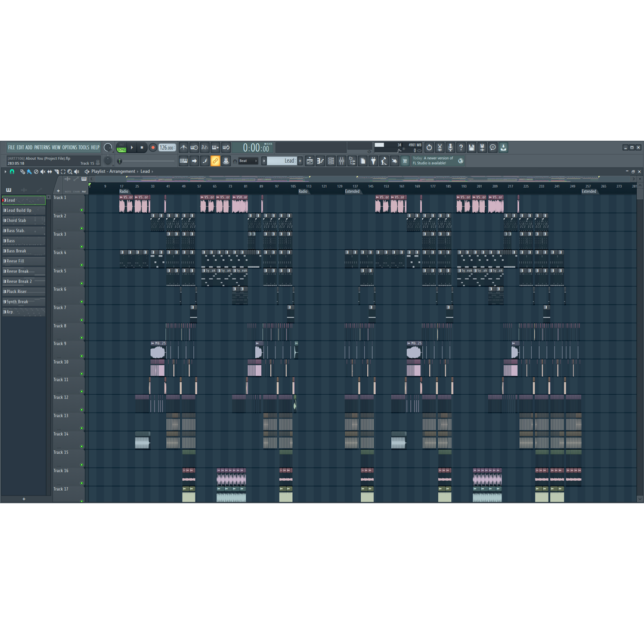Toggle the multilink stamp icon
This screenshot has width=644, height=644.
click(226, 161)
